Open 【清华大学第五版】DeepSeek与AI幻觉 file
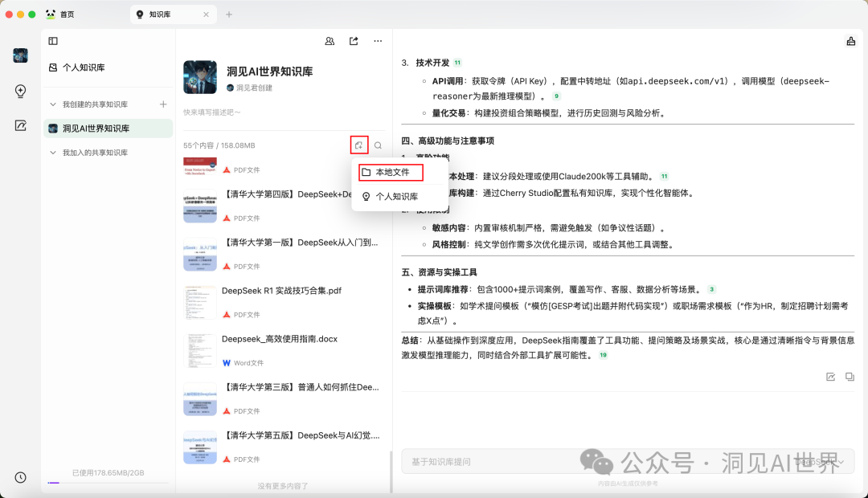The height and width of the screenshot is (498, 868). click(301, 435)
